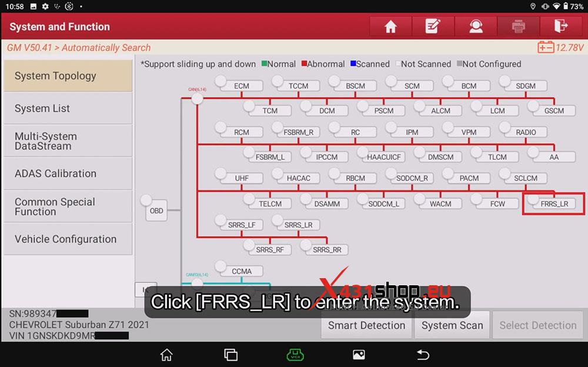Open Common Special Function

click(x=68, y=206)
